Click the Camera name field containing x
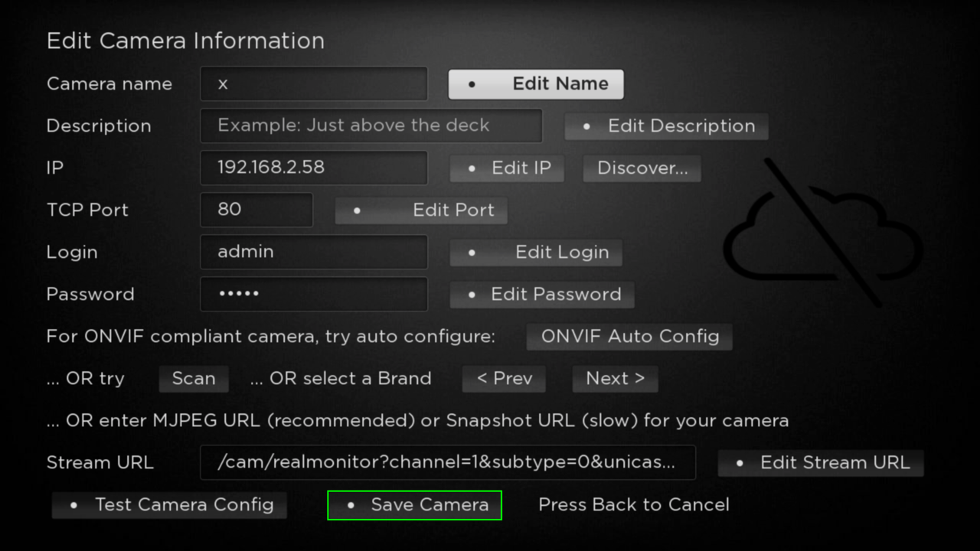980x551 pixels. click(x=314, y=83)
